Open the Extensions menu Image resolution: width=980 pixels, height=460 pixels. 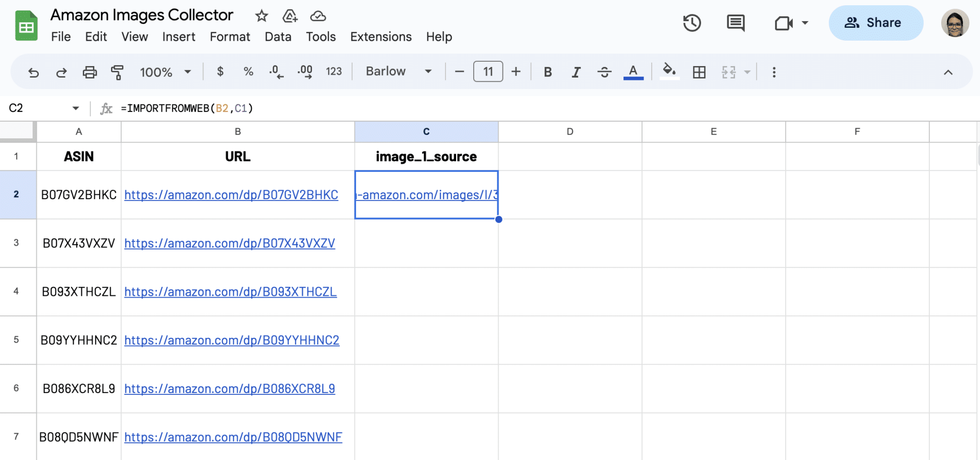380,37
